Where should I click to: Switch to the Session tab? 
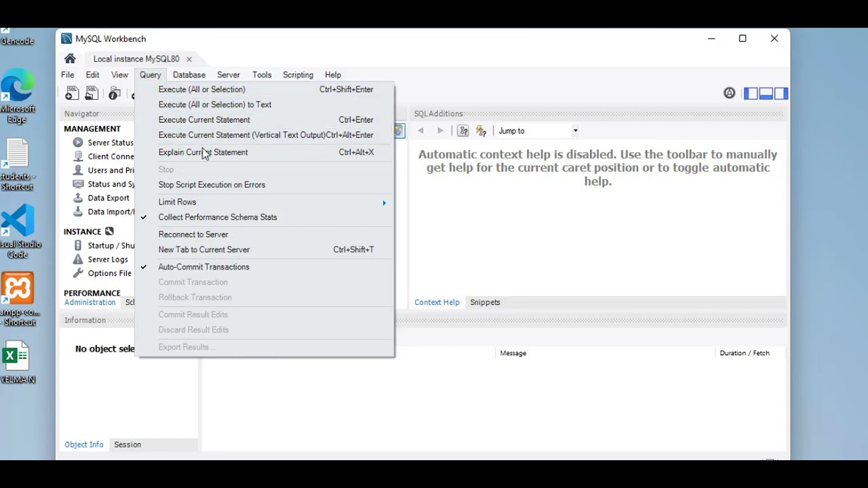tap(127, 445)
